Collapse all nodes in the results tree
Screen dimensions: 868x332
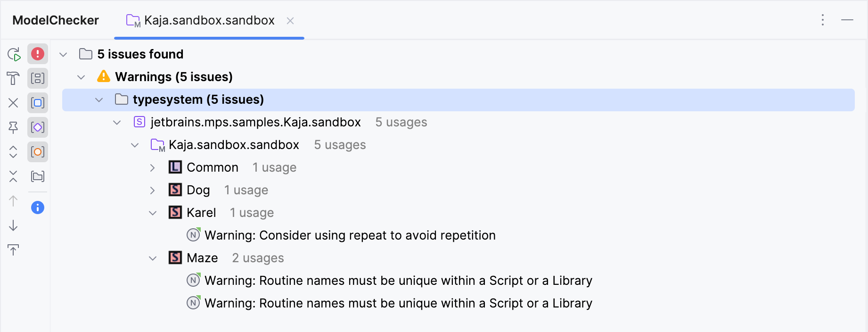(14, 176)
